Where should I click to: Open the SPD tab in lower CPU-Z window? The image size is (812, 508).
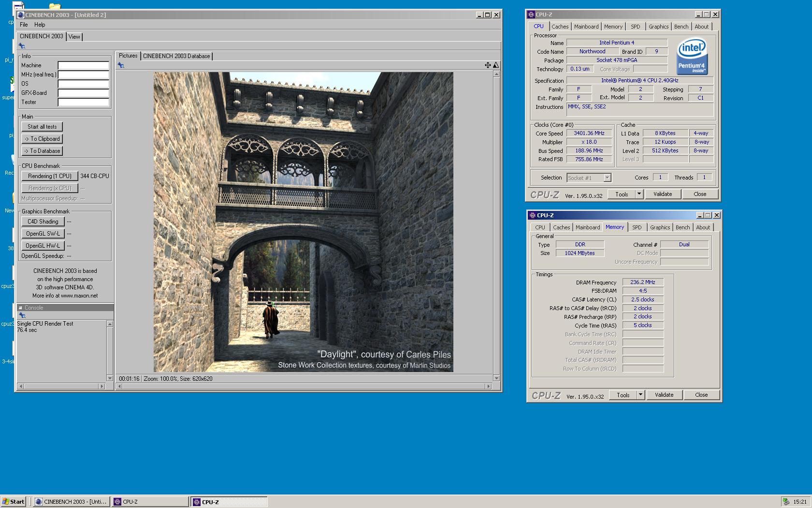coord(637,227)
